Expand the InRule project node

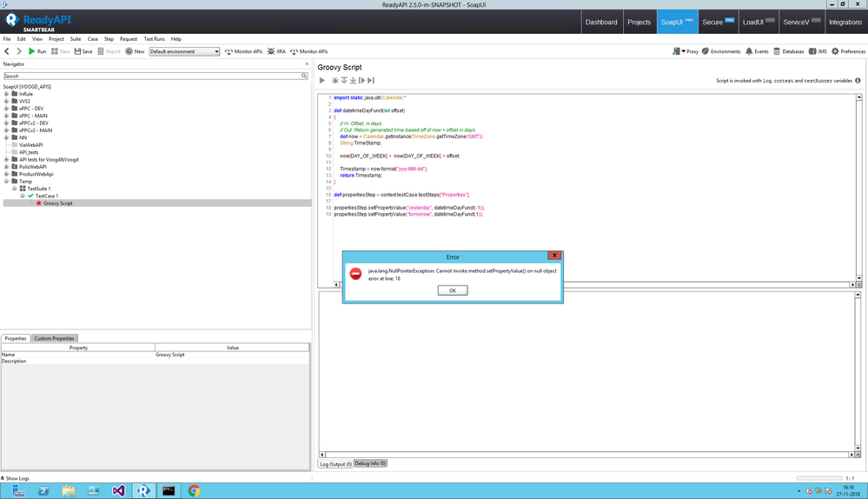(x=6, y=94)
